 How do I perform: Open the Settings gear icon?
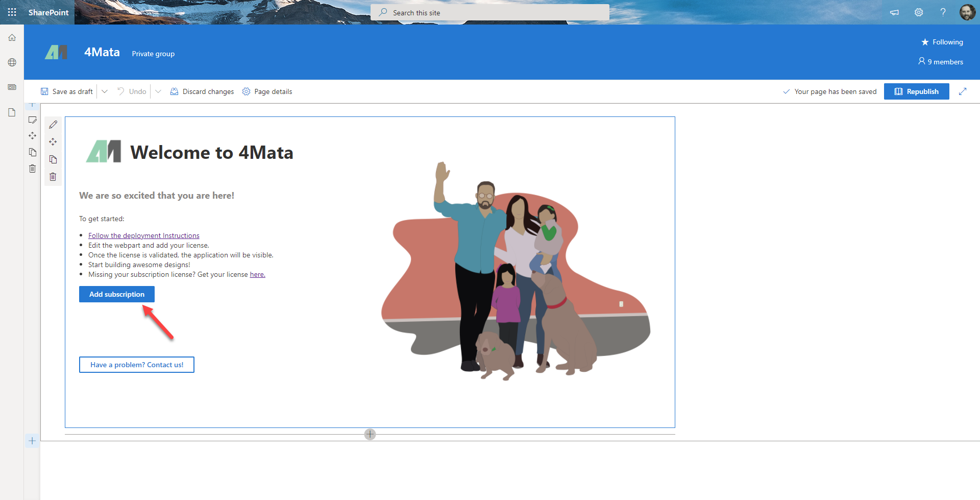click(919, 12)
